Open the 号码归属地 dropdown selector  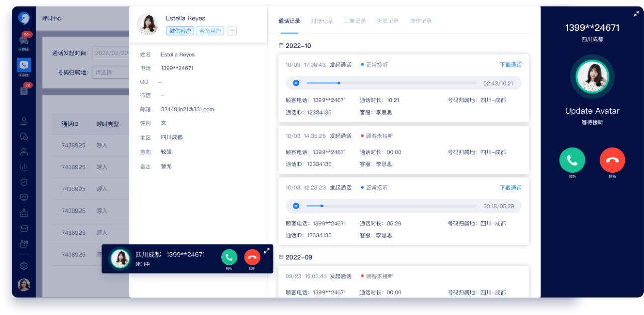point(110,72)
